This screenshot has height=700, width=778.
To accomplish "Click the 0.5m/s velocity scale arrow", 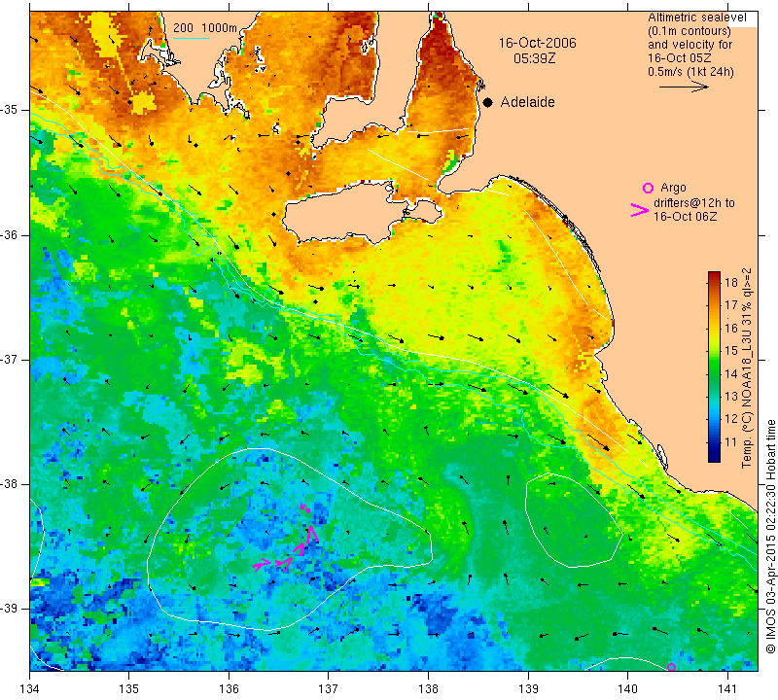I will click(x=684, y=87).
